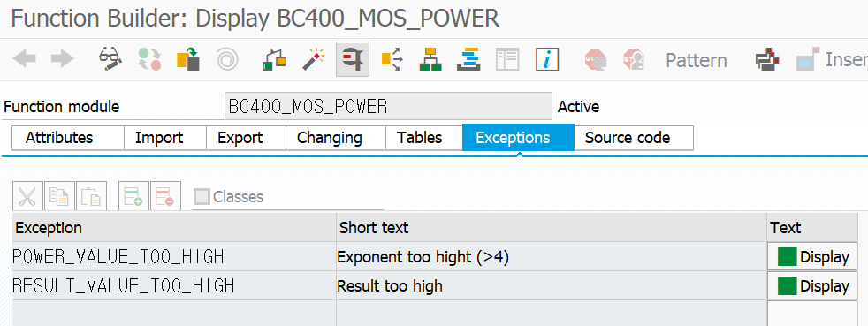Go to the Source code tab
The width and height of the screenshot is (868, 326).
pos(633,138)
